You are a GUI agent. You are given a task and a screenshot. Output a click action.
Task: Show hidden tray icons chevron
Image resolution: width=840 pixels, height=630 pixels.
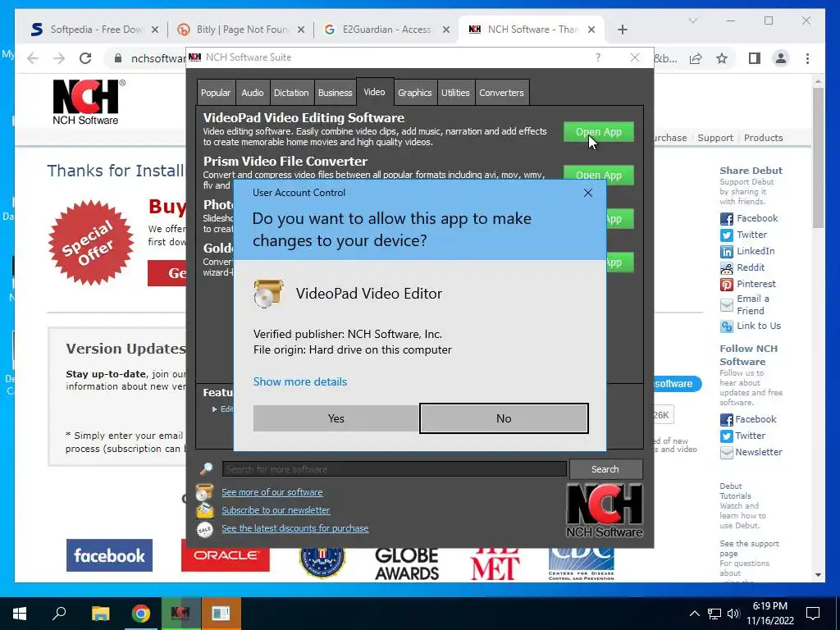click(x=694, y=614)
